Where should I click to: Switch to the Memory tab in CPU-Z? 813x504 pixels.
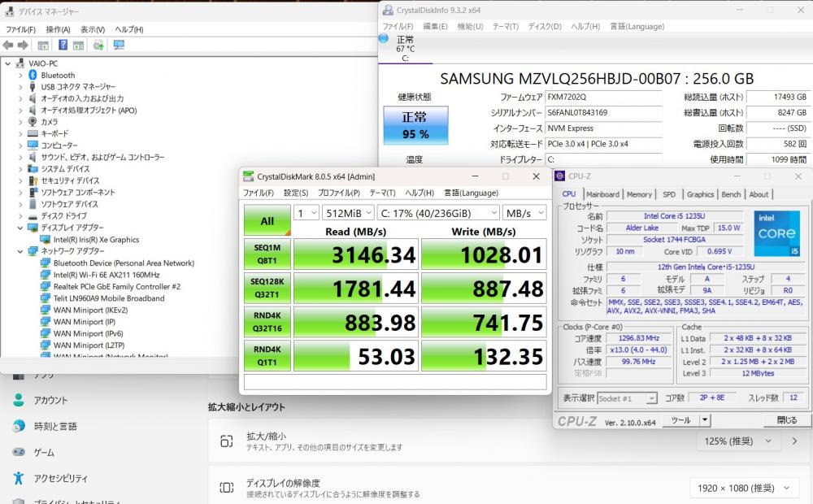639,194
